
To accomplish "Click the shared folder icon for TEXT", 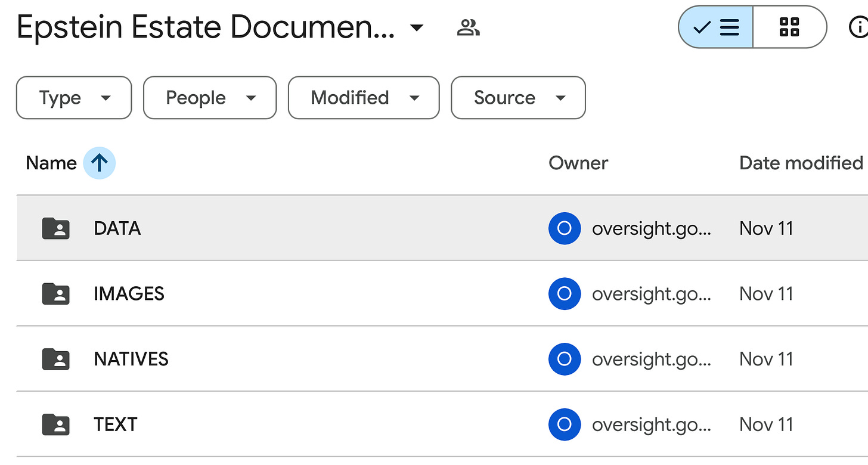I will [56, 424].
